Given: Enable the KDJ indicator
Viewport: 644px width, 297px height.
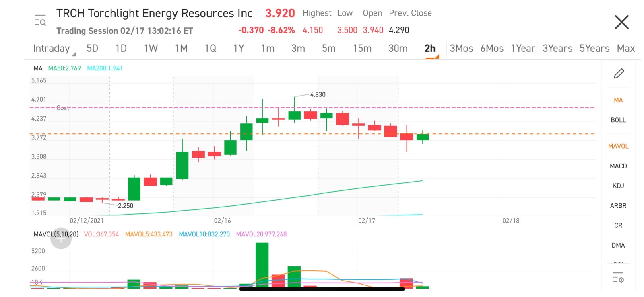Looking at the screenshot, I should point(618,186).
